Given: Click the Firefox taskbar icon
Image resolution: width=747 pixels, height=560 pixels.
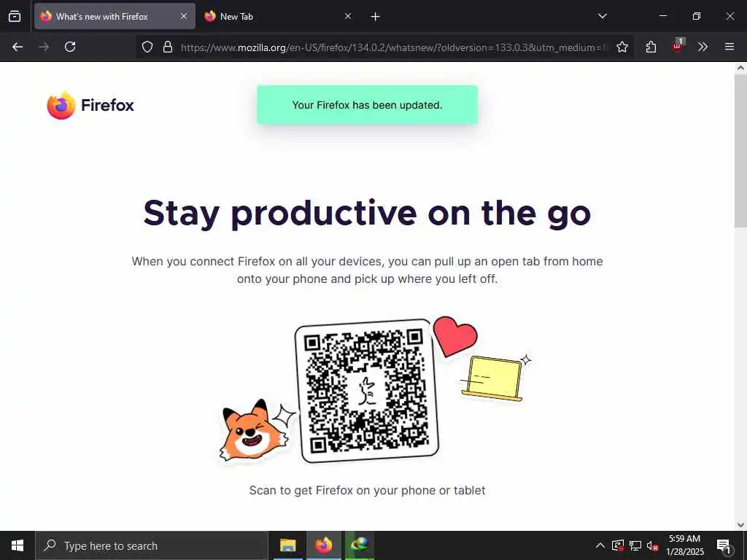Looking at the screenshot, I should [x=323, y=545].
